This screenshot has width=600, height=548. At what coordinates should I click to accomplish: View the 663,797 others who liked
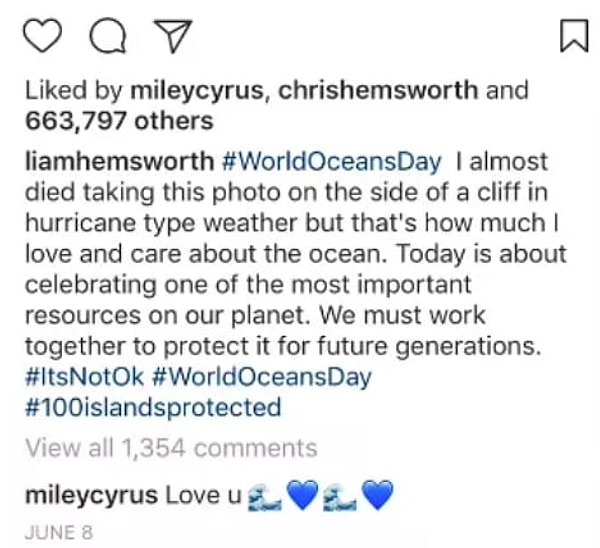pyautogui.click(x=119, y=122)
